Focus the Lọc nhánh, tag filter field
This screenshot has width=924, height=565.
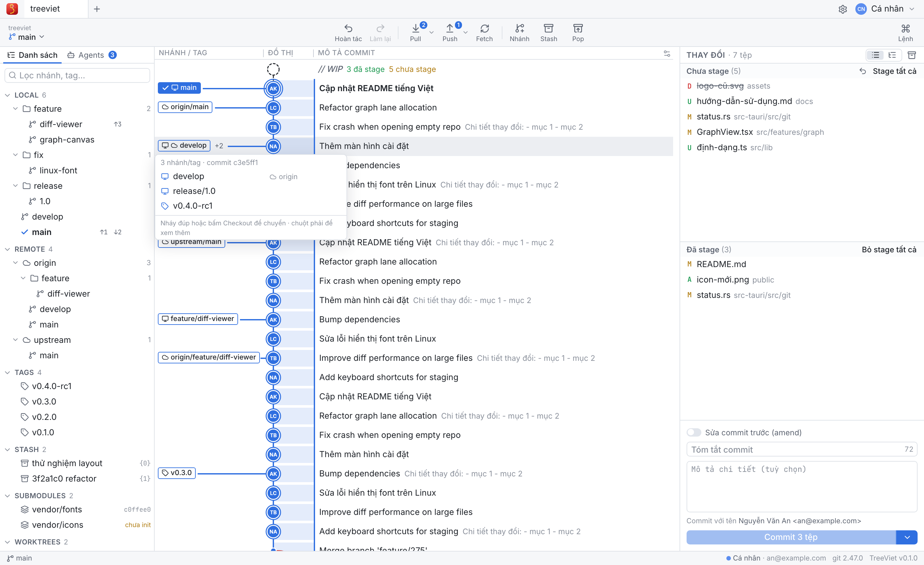[77, 75]
